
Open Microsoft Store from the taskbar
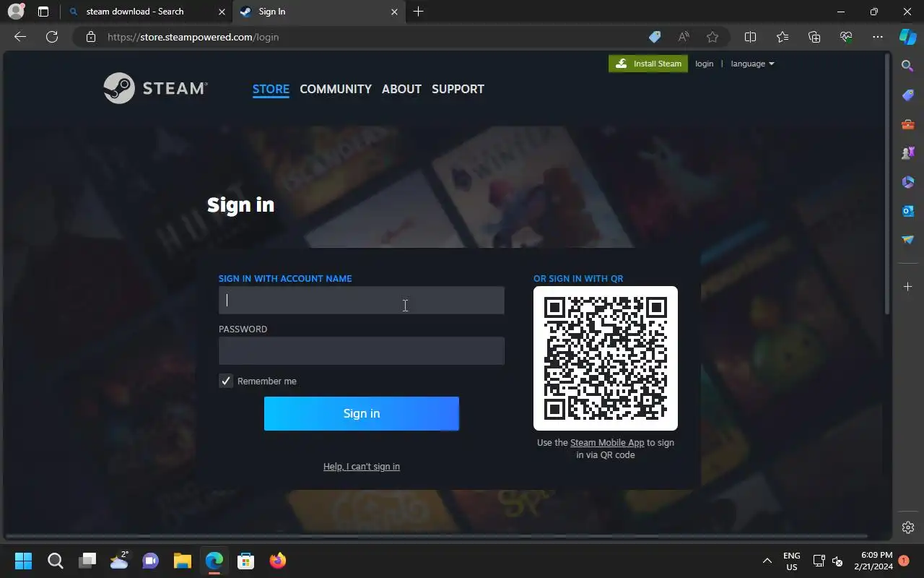246,561
